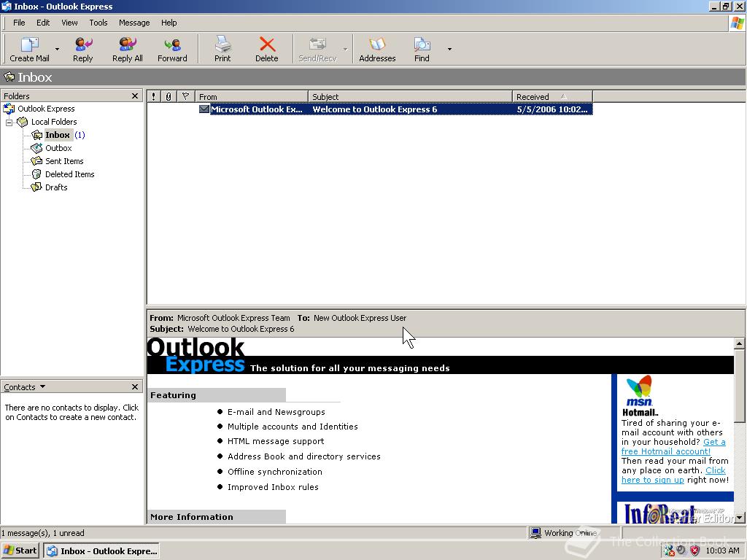
Task: Open the Contacts dropdown menu
Action: [x=24, y=386]
